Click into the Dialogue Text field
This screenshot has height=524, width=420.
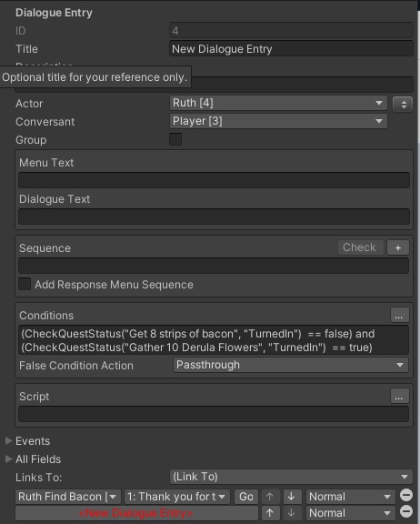(214, 217)
